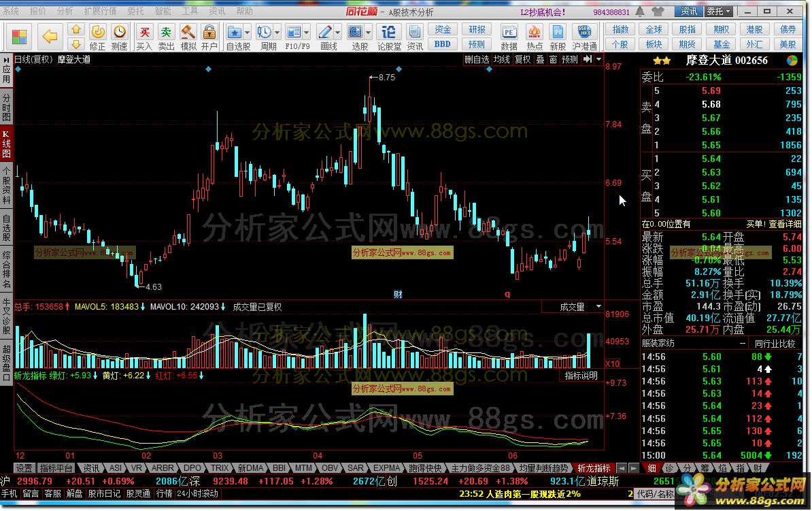
Task: Open the 测速 speed test tool
Action: [x=120, y=37]
